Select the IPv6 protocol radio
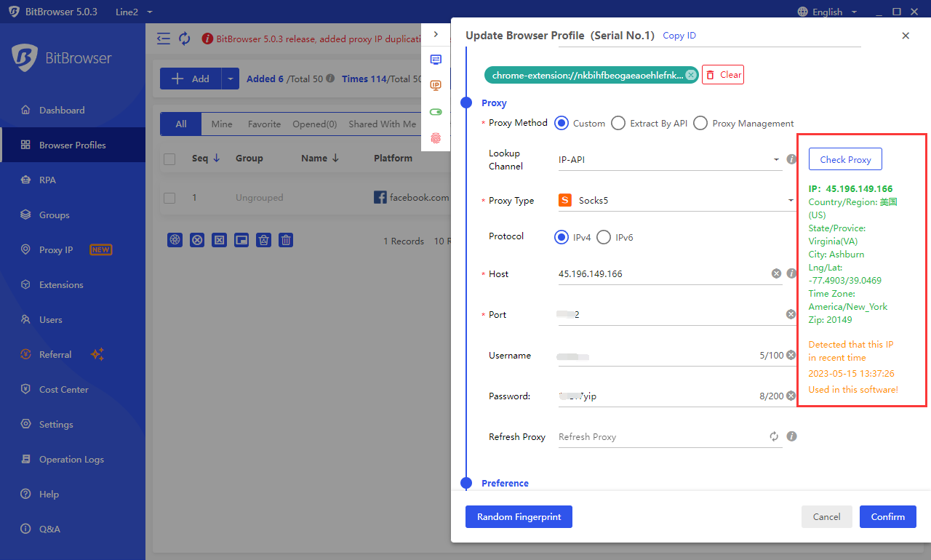 pos(604,236)
